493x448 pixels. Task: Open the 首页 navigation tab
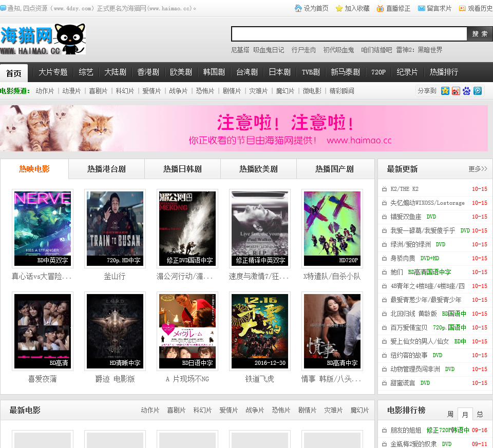(14, 73)
